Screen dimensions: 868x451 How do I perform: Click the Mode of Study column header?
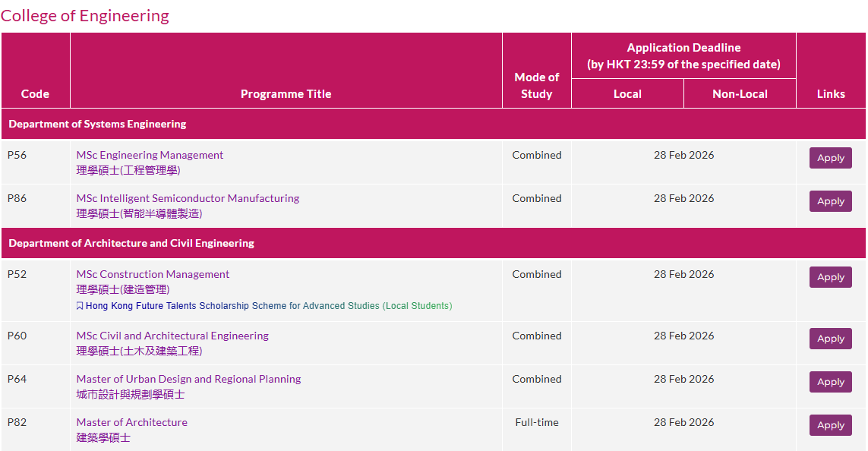(536, 85)
